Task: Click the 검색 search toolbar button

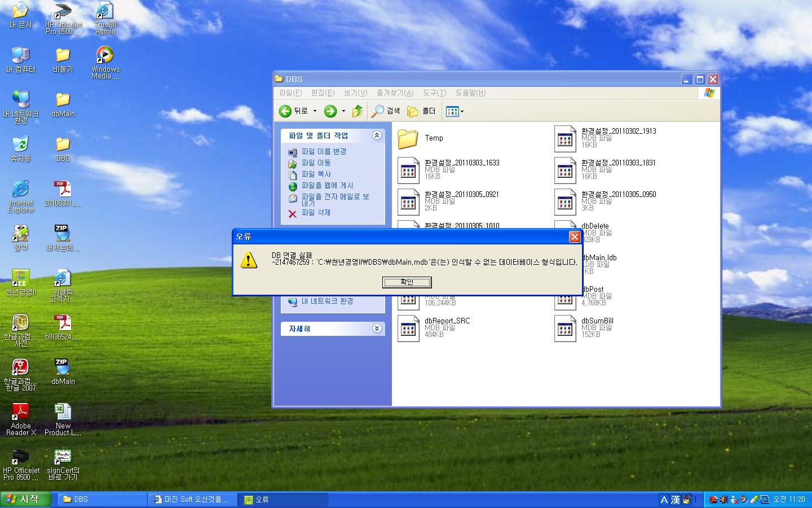Action: 386,111
